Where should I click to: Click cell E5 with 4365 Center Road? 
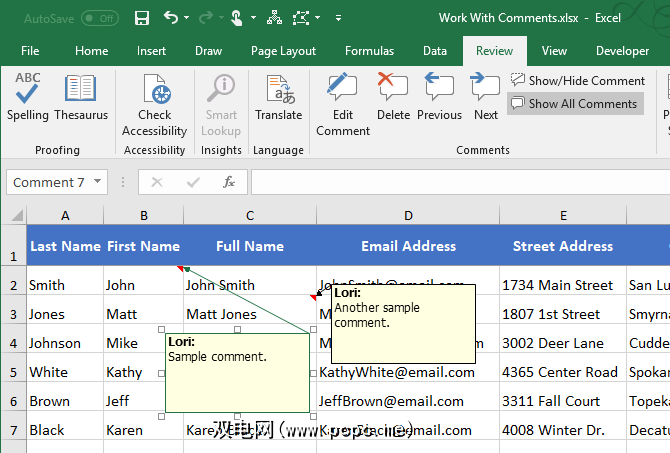point(560,372)
